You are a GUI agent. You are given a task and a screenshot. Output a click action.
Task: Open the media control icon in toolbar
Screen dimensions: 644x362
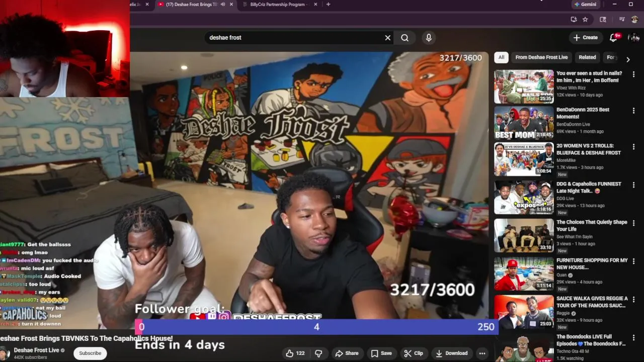click(x=622, y=20)
